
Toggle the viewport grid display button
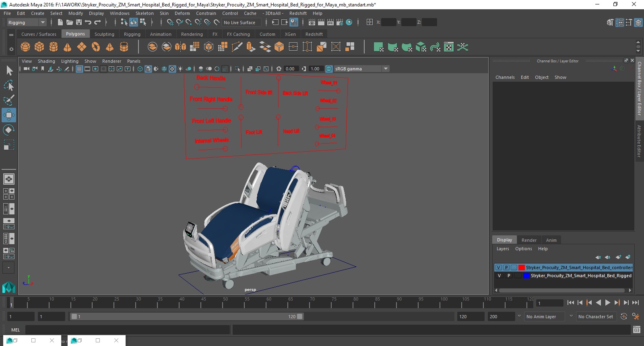(79, 69)
